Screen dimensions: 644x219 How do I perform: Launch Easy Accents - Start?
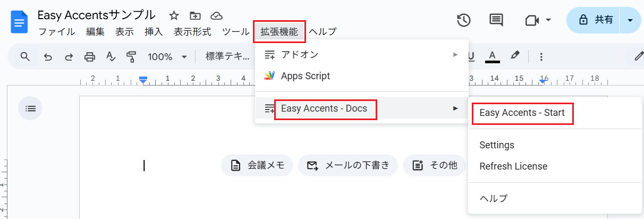click(x=556, y=113)
